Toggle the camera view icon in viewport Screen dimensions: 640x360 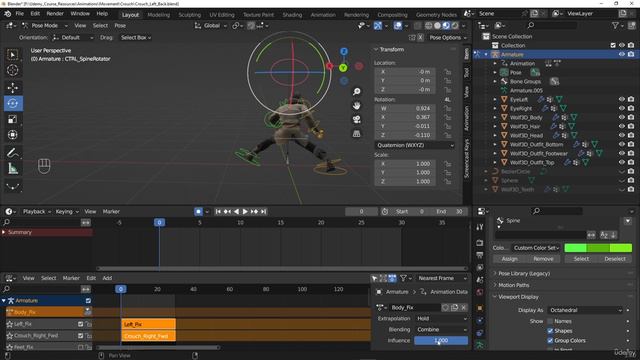[357, 120]
